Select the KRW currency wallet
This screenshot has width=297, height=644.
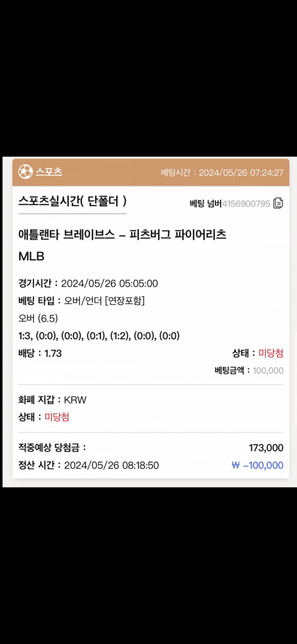75,400
